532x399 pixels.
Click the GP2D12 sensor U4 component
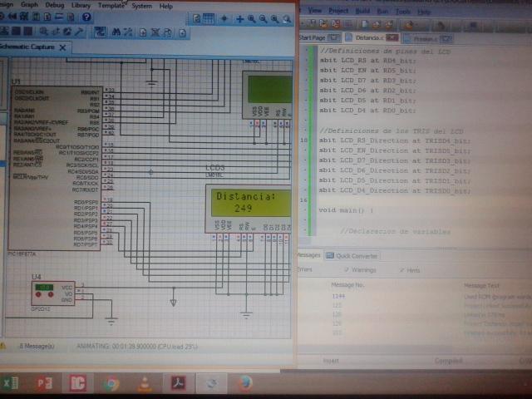(53, 293)
